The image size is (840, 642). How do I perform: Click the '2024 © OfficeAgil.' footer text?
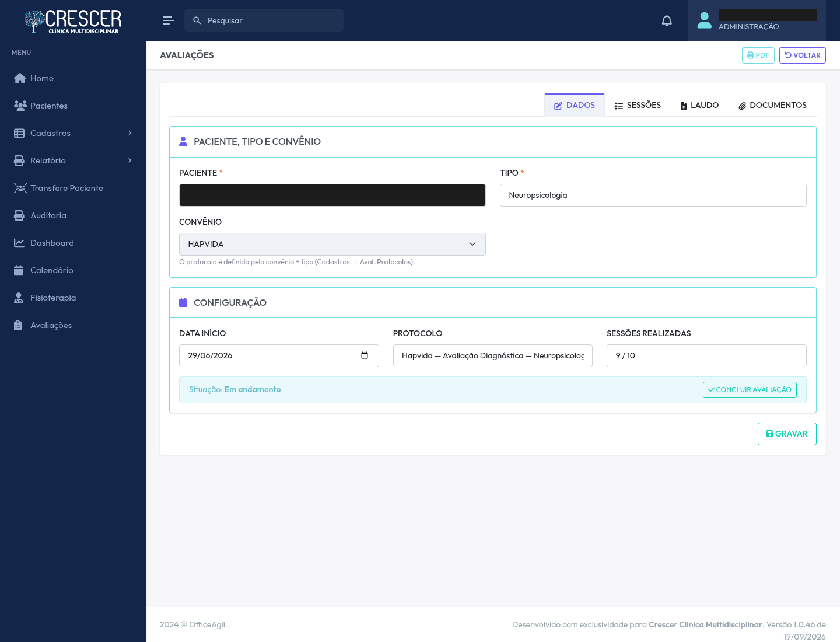194,624
